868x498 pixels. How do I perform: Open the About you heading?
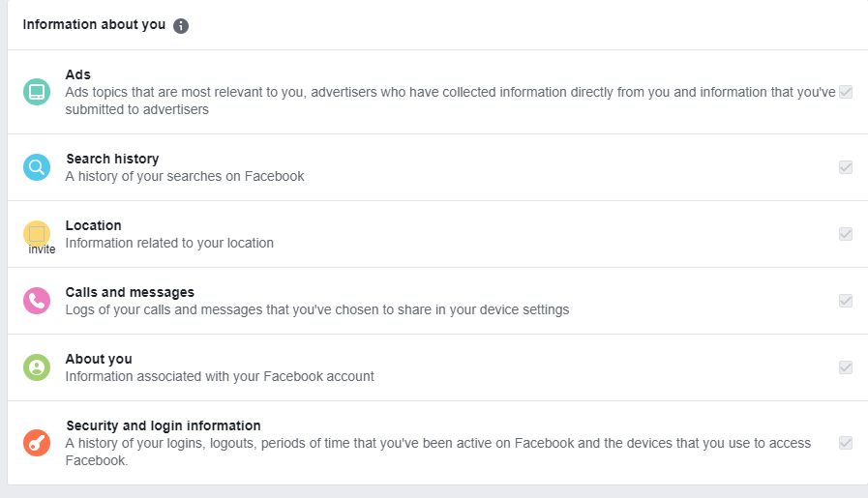(x=99, y=359)
